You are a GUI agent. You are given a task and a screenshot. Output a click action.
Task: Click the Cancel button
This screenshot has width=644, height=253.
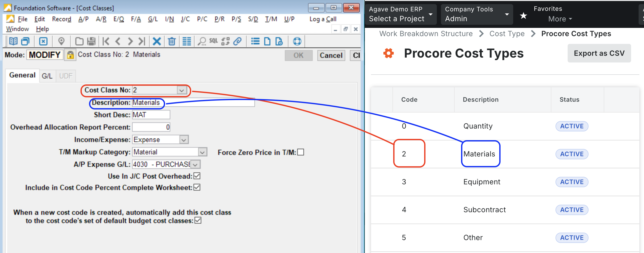[331, 56]
